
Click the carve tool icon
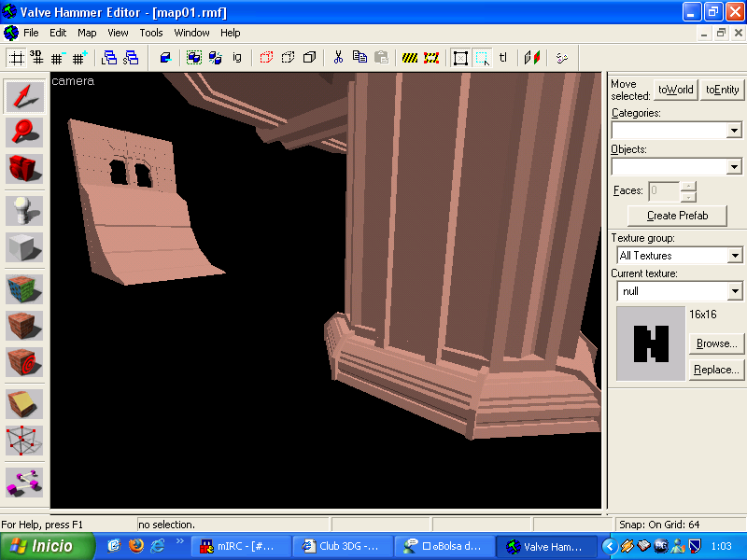point(165,58)
